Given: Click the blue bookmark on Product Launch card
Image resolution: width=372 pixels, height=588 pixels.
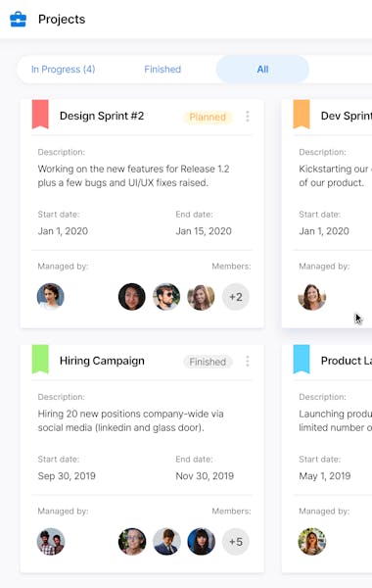Looking at the screenshot, I should pyautogui.click(x=302, y=360).
